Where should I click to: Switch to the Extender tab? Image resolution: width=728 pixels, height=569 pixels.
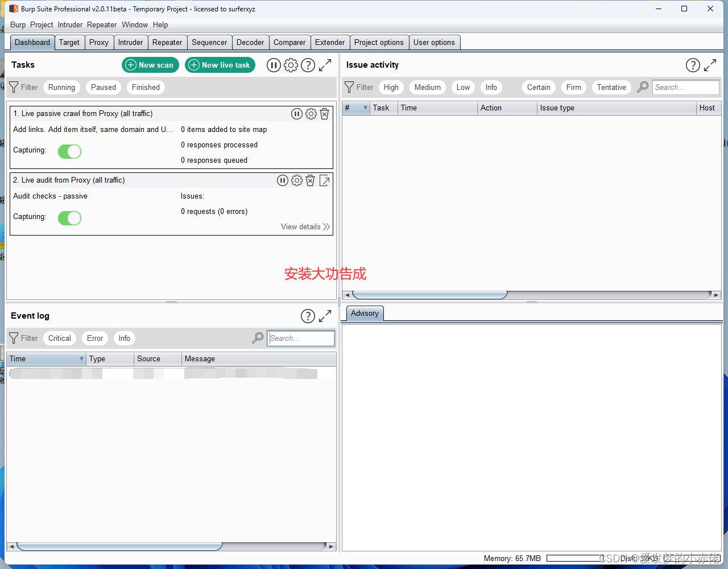(330, 42)
